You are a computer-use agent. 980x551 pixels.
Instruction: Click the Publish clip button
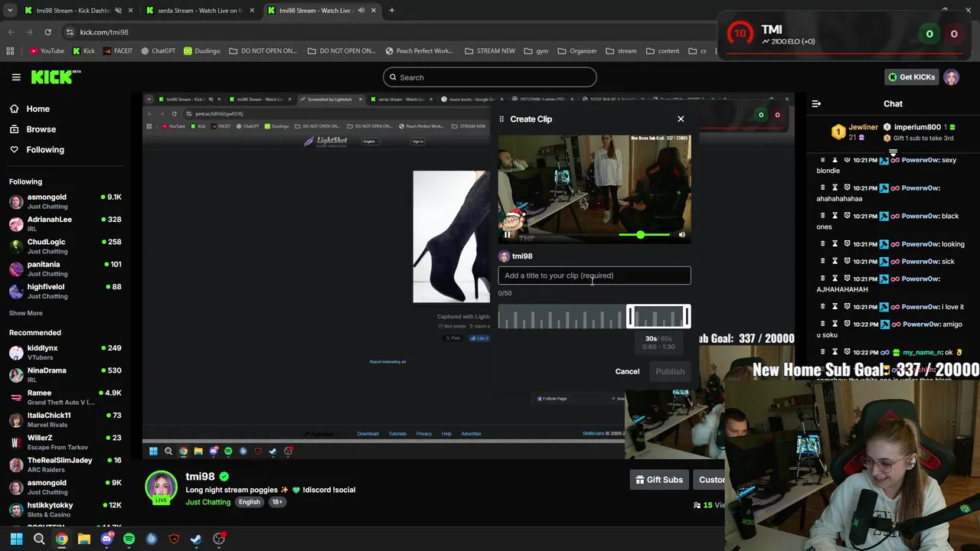click(x=670, y=371)
